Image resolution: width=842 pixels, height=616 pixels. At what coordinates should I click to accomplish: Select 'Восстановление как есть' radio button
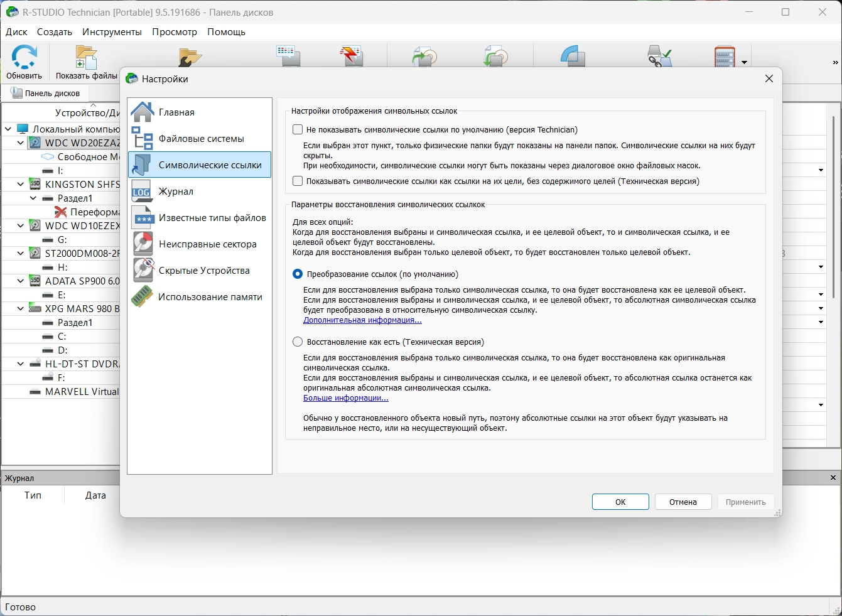(298, 342)
